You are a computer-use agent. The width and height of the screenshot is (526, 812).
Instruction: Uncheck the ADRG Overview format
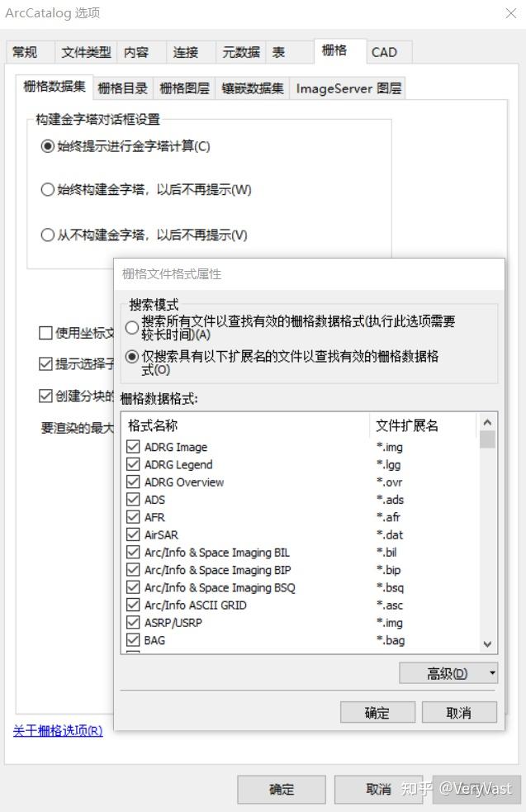point(133,482)
